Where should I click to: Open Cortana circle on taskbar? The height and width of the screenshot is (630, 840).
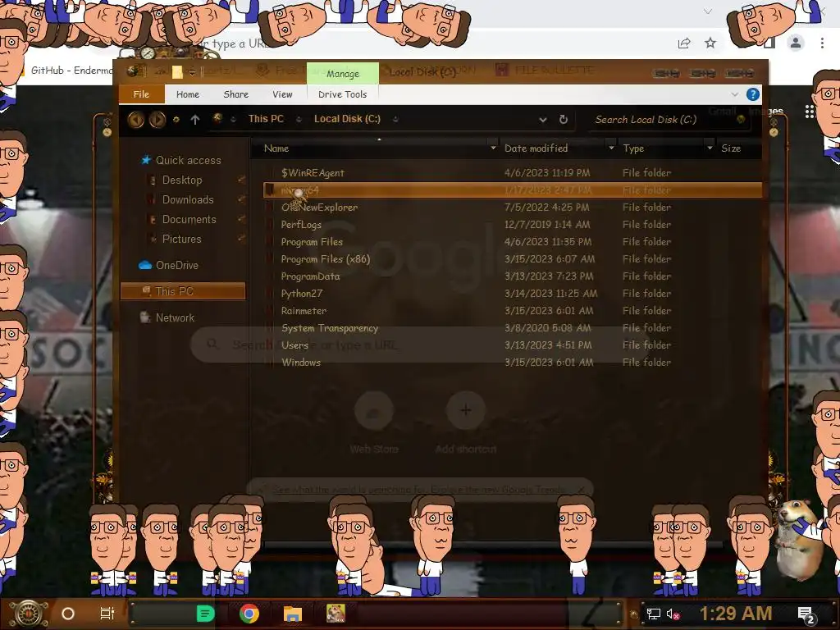click(x=68, y=614)
